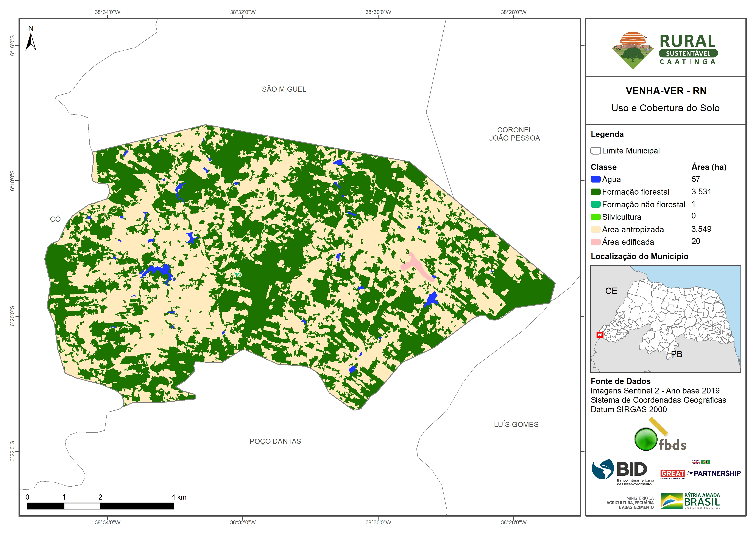Click the scale bar at bottom left
Screen dimensions: 756x534
[100, 506]
